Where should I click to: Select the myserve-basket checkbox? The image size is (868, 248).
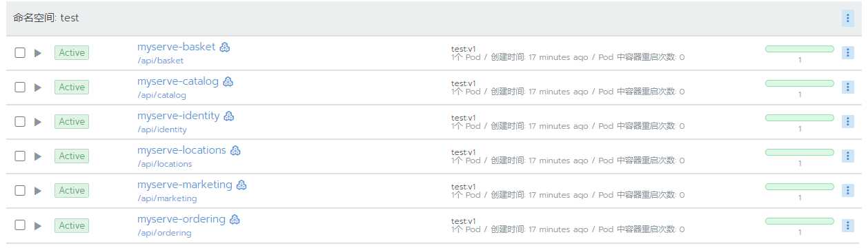click(x=20, y=52)
